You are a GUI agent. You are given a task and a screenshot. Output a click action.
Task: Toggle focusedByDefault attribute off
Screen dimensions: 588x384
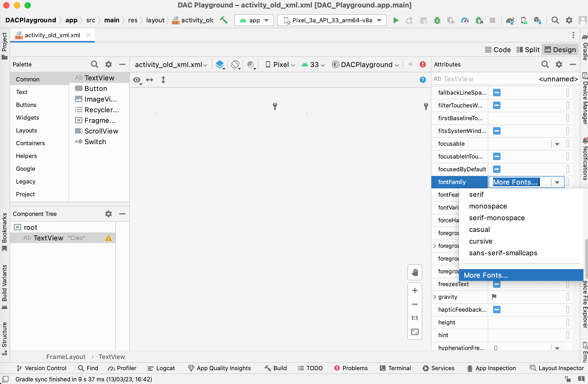click(497, 169)
